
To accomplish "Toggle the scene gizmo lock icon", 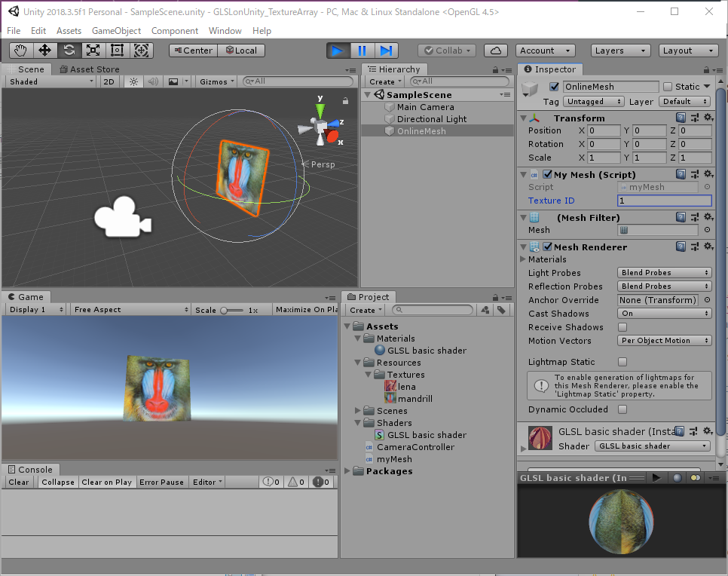I will click(345, 100).
